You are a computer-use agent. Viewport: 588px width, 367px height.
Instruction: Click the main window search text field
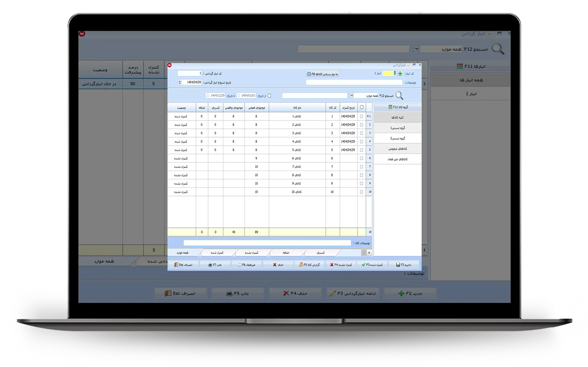353,49
